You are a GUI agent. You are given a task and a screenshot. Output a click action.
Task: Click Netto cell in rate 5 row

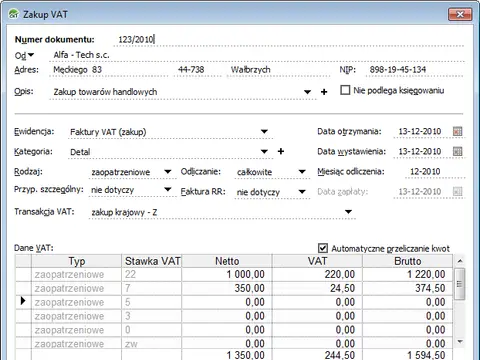coord(227,302)
